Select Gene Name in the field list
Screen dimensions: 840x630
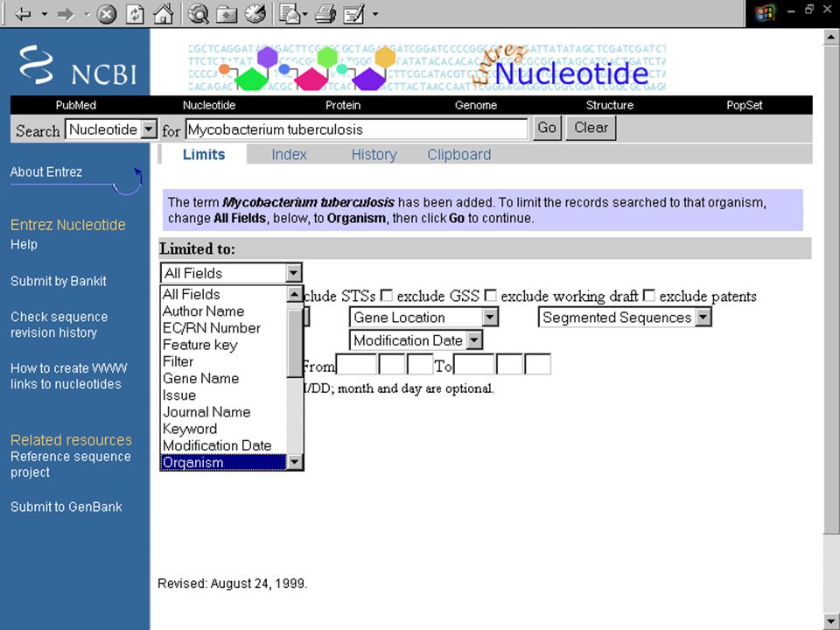coord(224,378)
